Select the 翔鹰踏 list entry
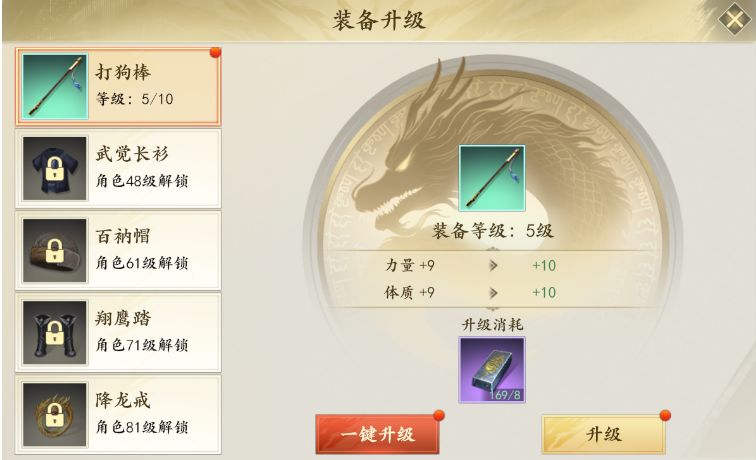The width and height of the screenshot is (756, 460). 118,332
